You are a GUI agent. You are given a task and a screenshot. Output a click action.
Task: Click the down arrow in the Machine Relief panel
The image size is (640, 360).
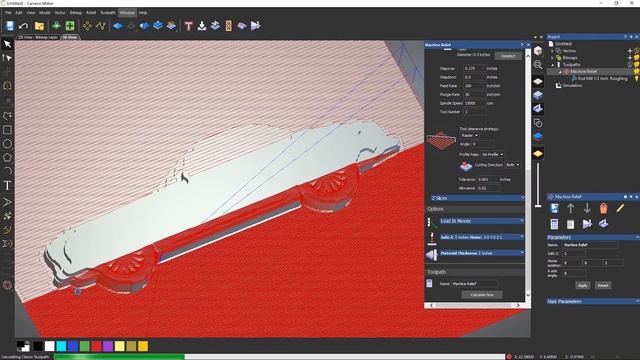(587, 208)
